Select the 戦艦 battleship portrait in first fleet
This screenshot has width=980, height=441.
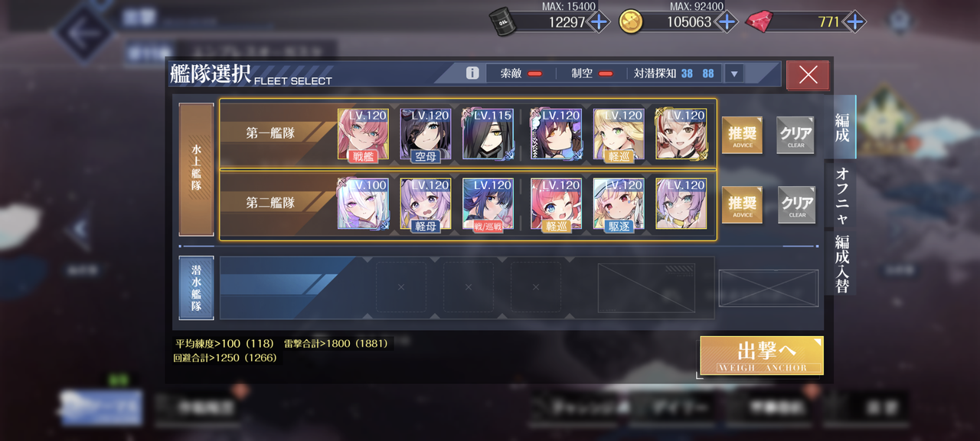(363, 135)
